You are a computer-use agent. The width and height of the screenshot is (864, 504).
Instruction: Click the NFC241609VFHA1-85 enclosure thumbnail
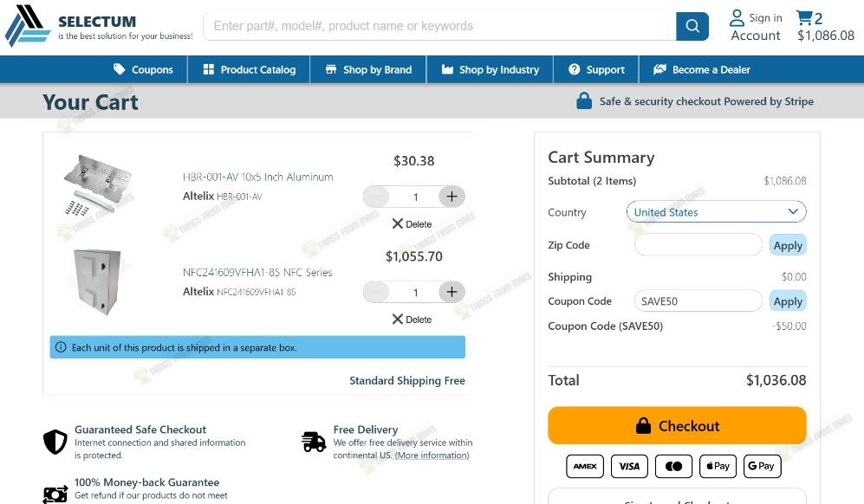coord(97,281)
